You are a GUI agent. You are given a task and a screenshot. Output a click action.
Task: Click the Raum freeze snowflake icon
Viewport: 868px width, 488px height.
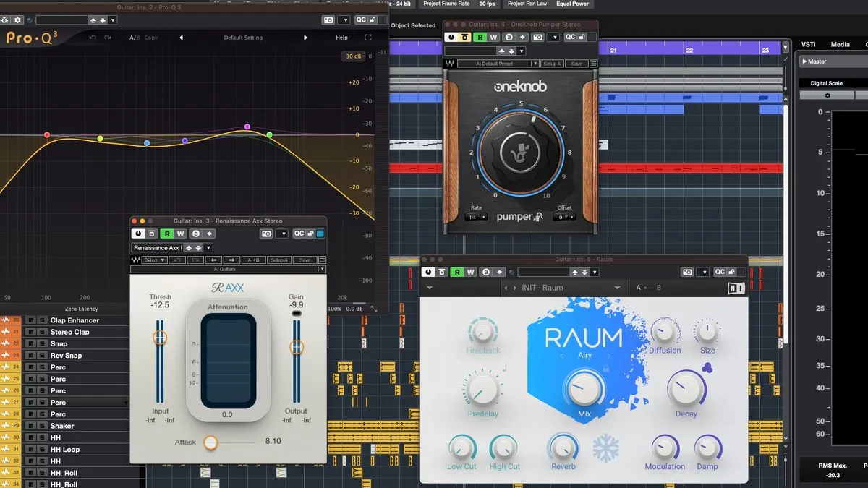pyautogui.click(x=605, y=448)
